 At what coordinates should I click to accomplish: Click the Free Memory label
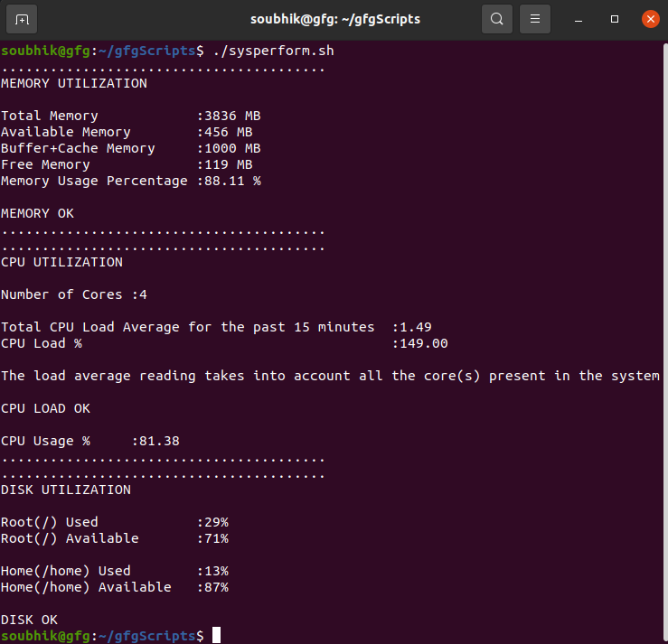click(x=45, y=164)
